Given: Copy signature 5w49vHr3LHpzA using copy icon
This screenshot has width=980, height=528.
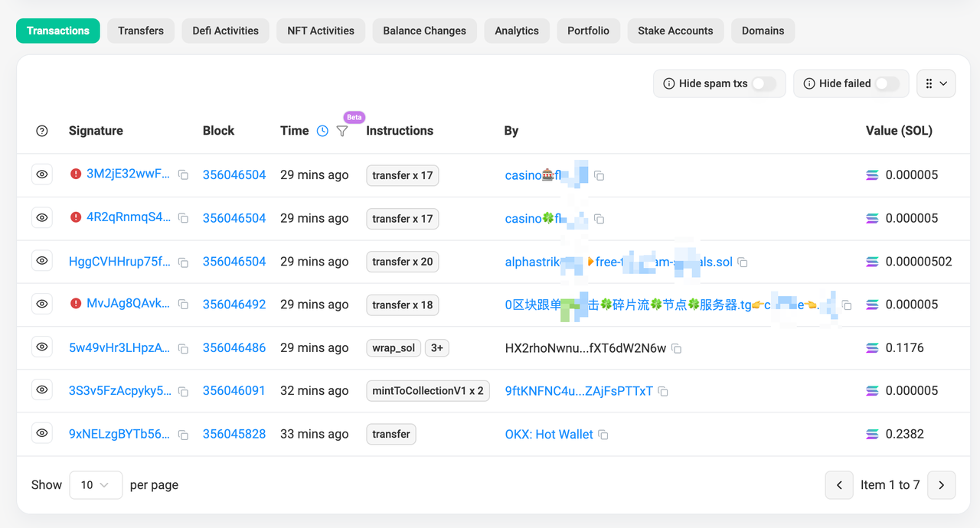Looking at the screenshot, I should tap(183, 348).
